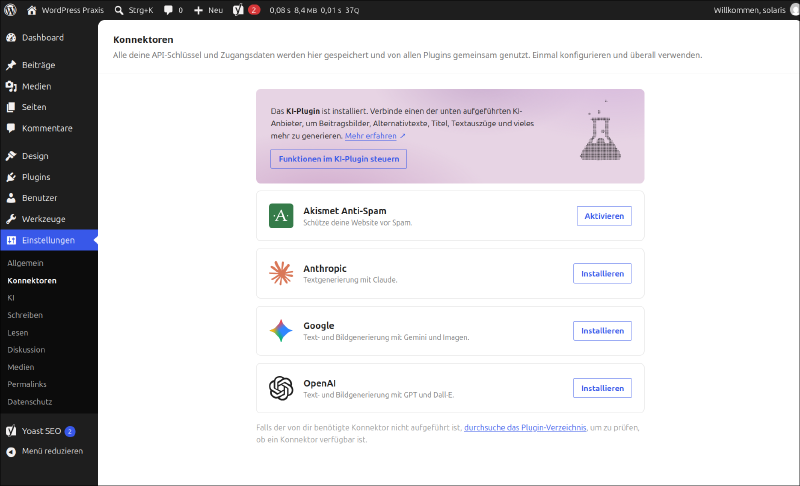
Task: Open KI settings submenu
Action: point(11,297)
